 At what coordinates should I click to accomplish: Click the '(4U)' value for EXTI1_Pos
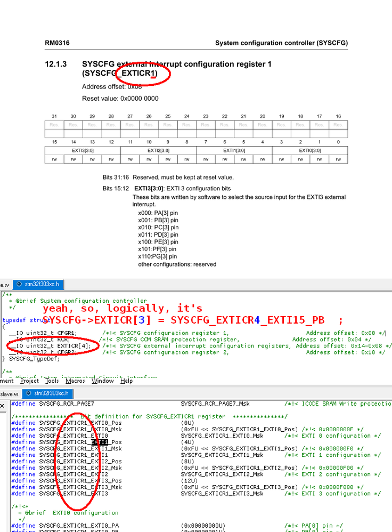point(187,442)
